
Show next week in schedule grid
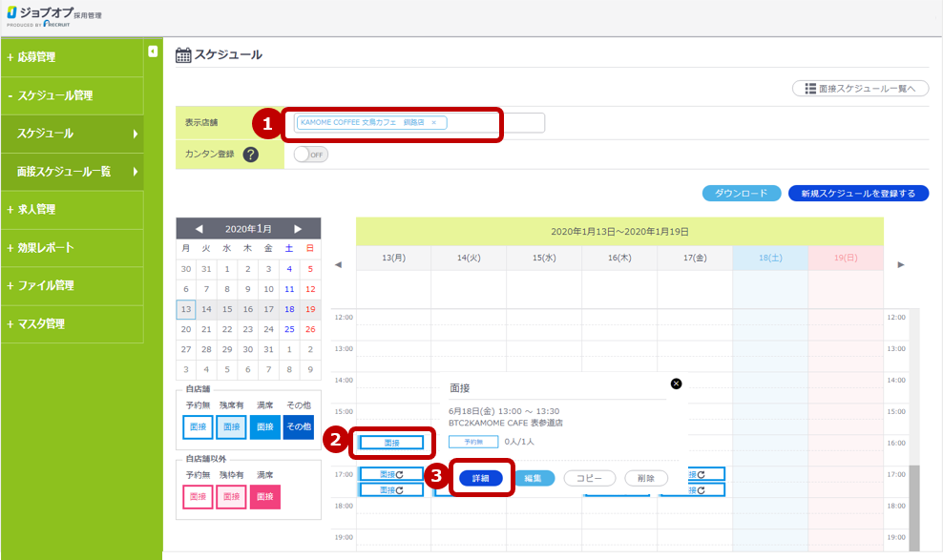coord(901,264)
